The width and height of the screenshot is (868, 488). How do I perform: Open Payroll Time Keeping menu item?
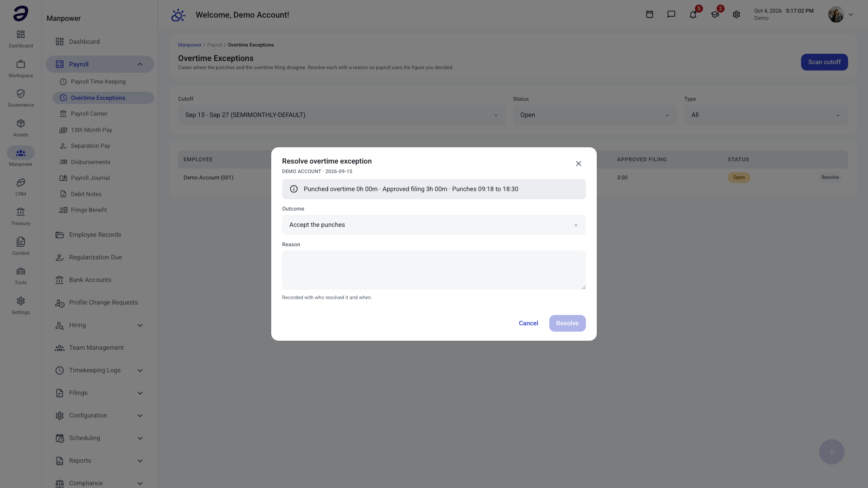pos(103,82)
